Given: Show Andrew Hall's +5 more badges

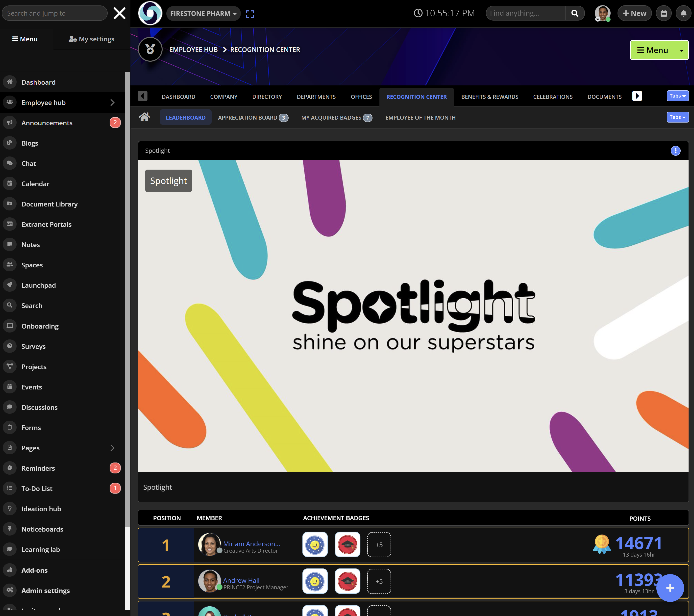Looking at the screenshot, I should [379, 581].
